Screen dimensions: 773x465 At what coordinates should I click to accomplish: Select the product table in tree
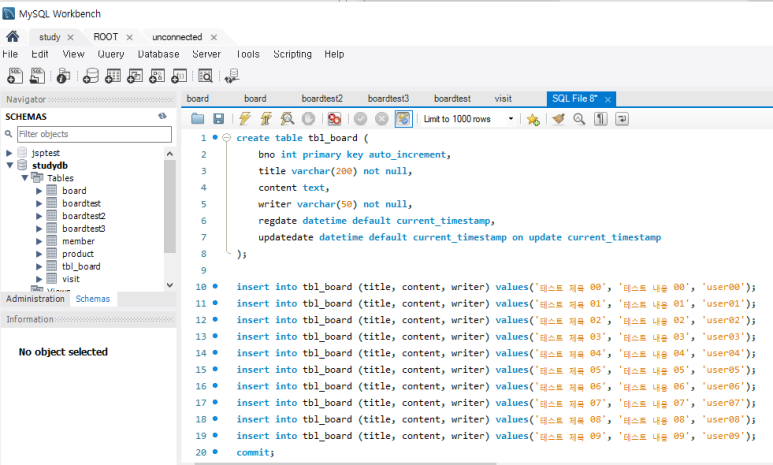coord(77,254)
